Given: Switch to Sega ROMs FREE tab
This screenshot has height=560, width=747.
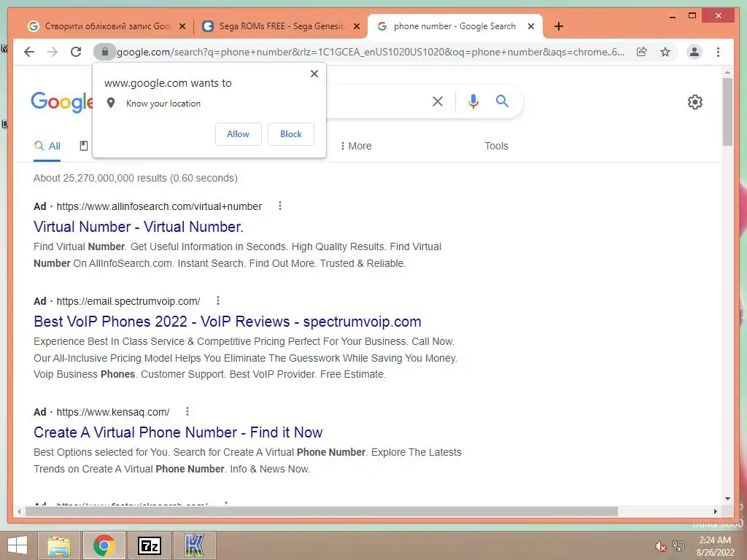Looking at the screenshot, I should [281, 26].
